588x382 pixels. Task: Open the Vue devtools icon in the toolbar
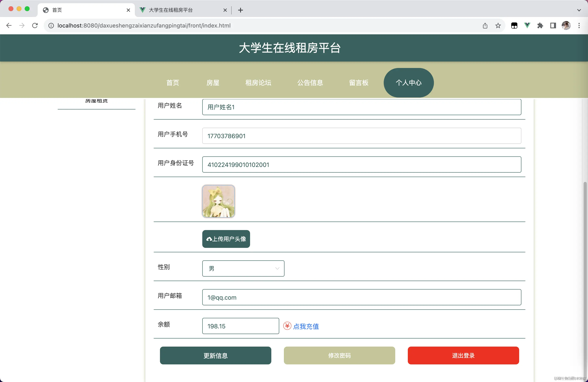(x=527, y=25)
